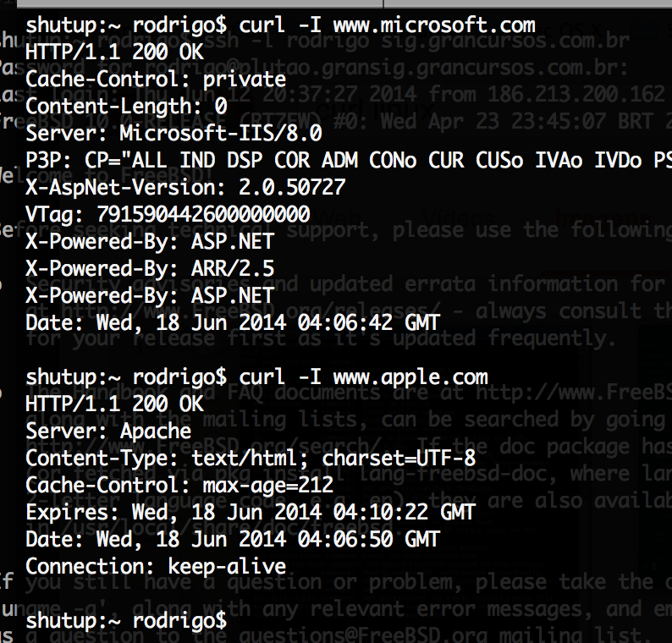Click the 'Cache-Control: max-age=212' line
This screenshot has height=643, width=672.
(x=179, y=486)
